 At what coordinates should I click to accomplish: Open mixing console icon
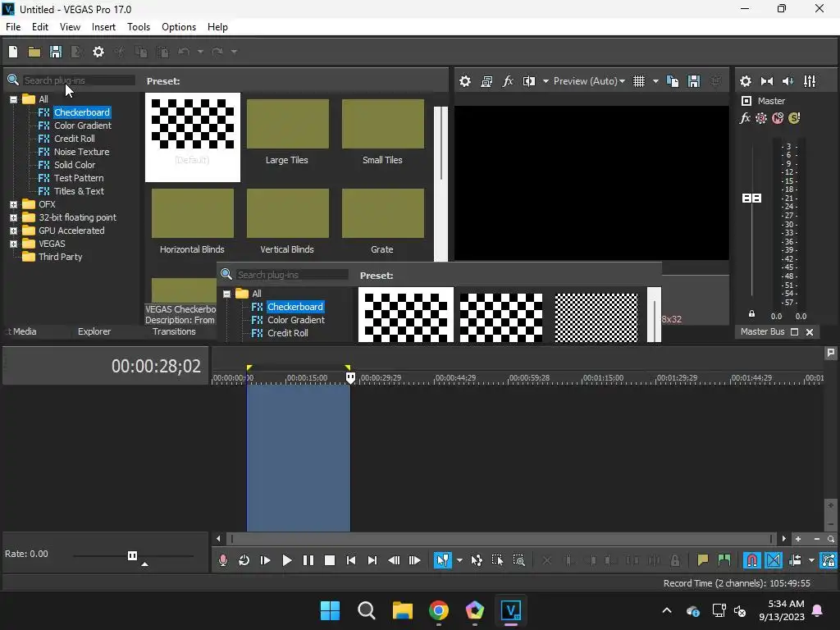(810, 81)
